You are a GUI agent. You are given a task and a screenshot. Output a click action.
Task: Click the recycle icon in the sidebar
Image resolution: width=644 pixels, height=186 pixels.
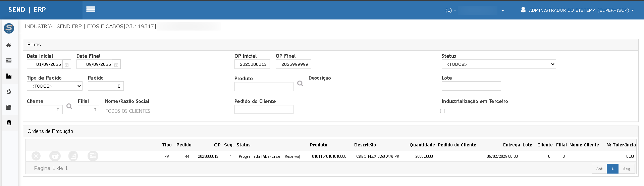[x=9, y=92]
